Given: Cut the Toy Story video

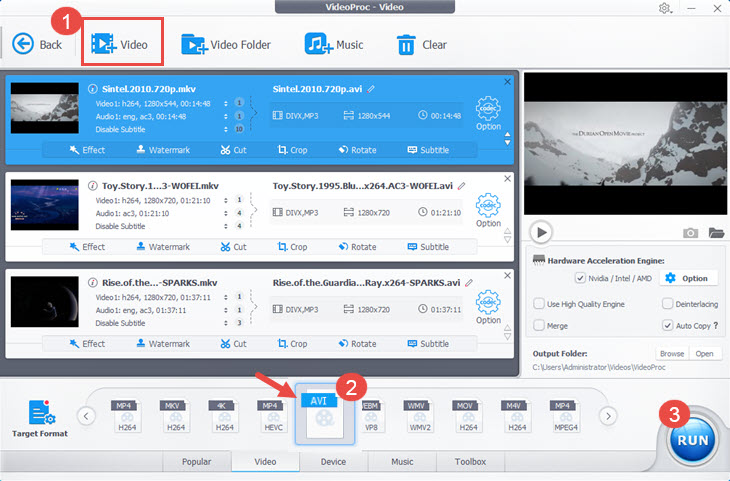Looking at the screenshot, I should (233, 247).
